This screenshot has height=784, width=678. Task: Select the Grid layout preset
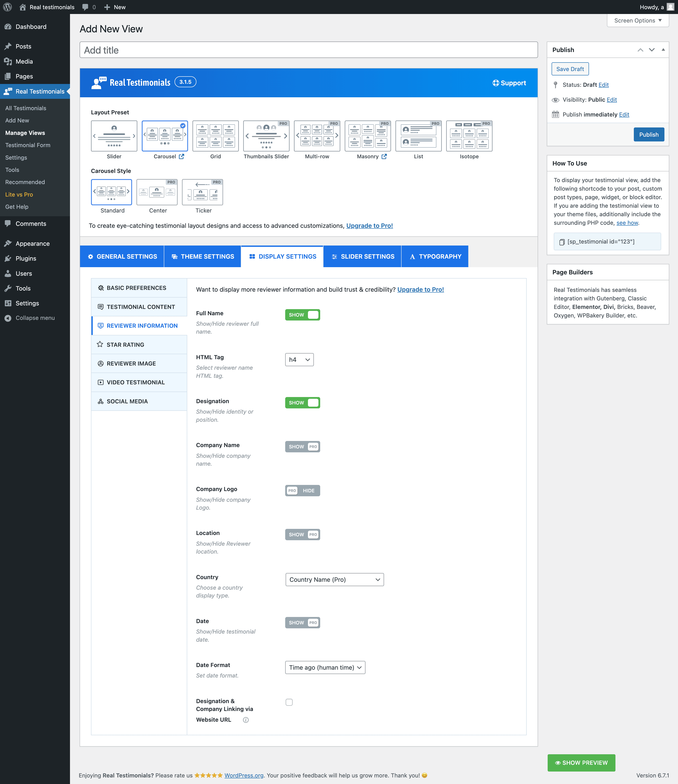coord(215,136)
